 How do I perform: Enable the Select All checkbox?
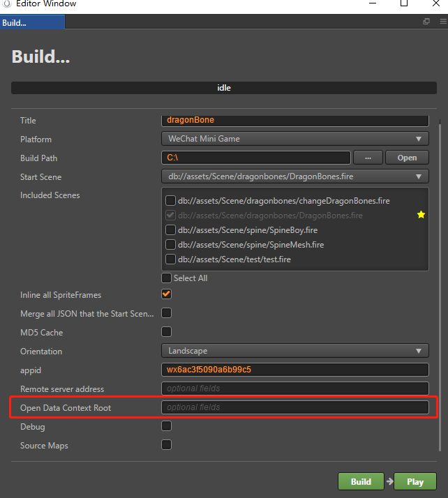coord(167,278)
